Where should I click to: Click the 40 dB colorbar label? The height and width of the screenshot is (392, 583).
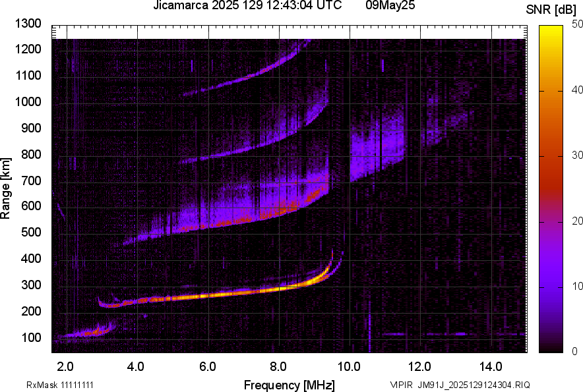tap(578, 90)
